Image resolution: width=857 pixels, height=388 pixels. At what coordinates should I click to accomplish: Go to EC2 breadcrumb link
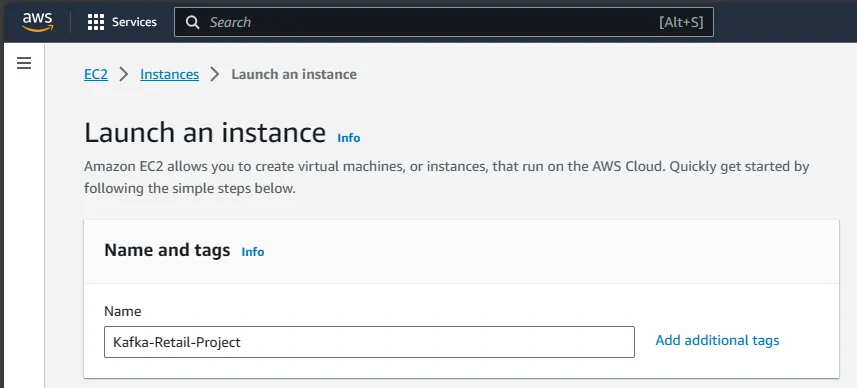point(96,74)
